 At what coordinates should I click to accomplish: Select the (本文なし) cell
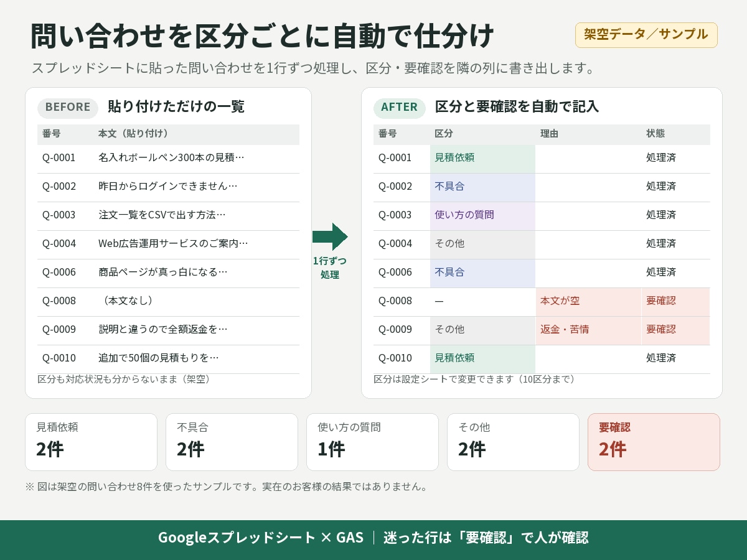pos(126,301)
